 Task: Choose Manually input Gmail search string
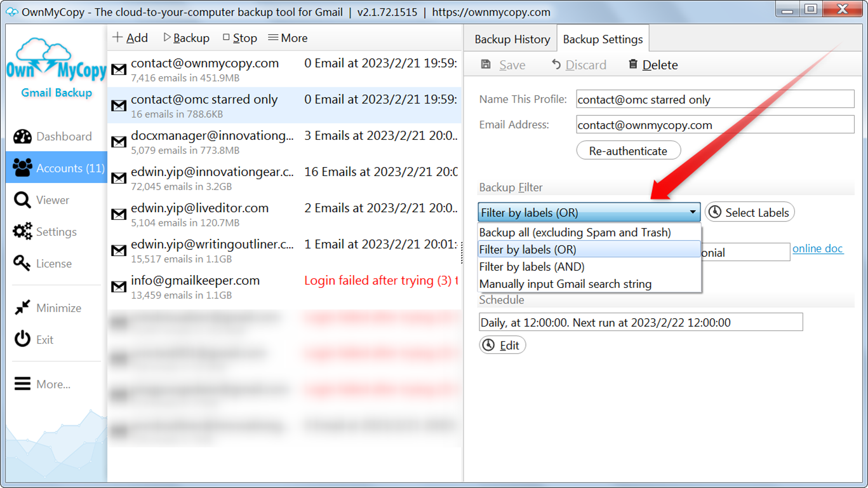(x=589, y=283)
